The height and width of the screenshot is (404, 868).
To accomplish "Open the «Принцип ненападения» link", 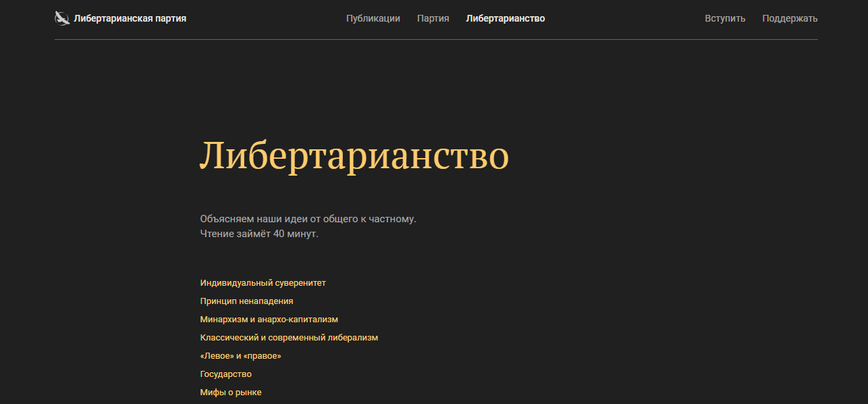I will coord(246,301).
